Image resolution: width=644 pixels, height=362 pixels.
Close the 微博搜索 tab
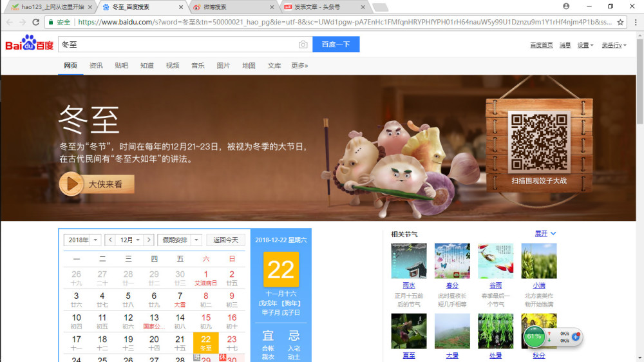[272, 7]
